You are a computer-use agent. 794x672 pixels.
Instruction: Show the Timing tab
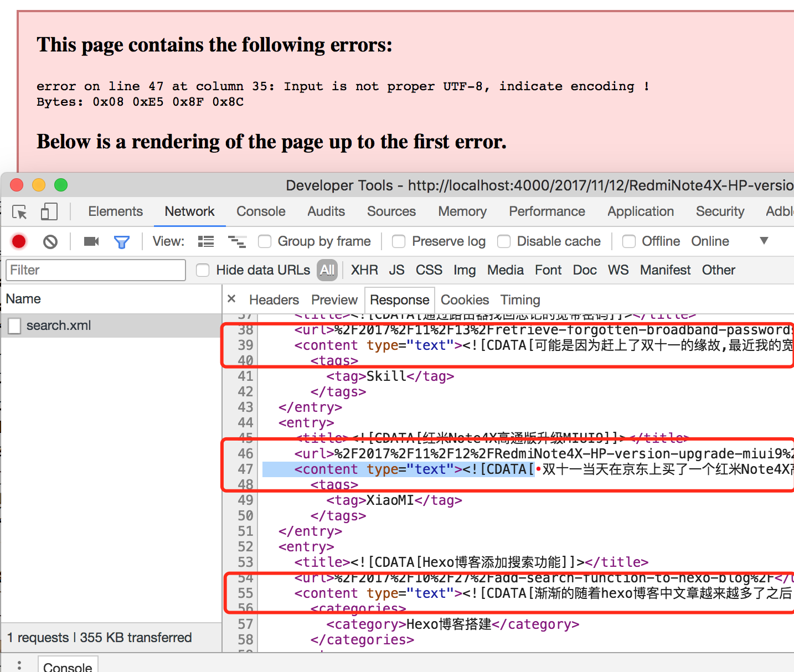[520, 300]
